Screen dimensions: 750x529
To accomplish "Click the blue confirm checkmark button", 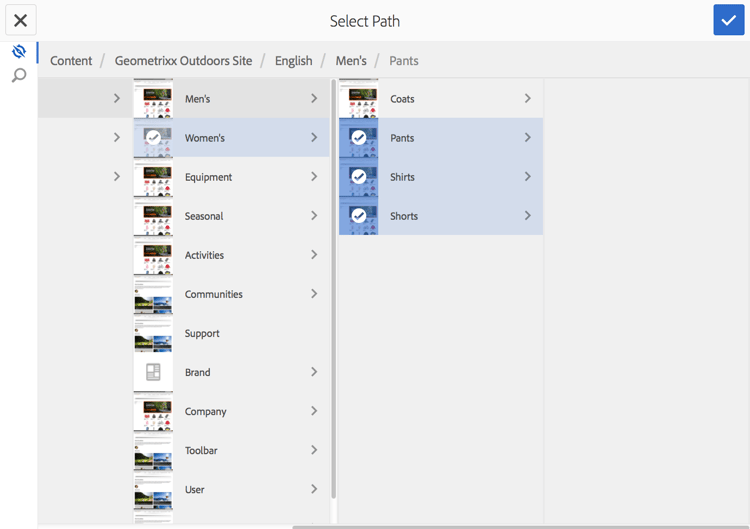I will (728, 20).
